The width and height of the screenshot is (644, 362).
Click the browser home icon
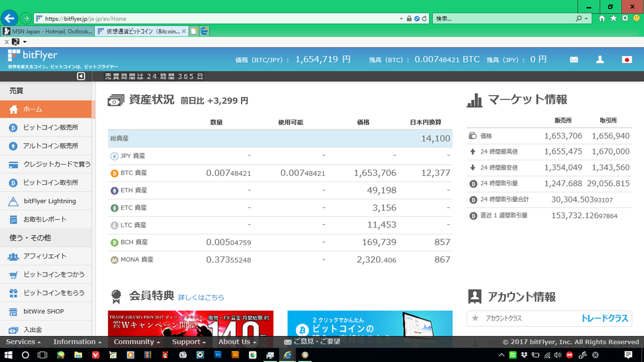[602, 18]
